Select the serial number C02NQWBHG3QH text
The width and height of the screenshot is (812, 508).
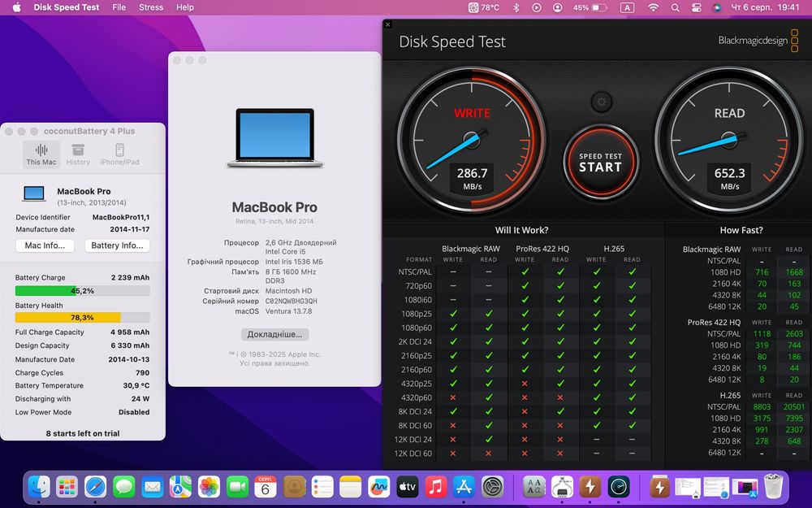(291, 302)
